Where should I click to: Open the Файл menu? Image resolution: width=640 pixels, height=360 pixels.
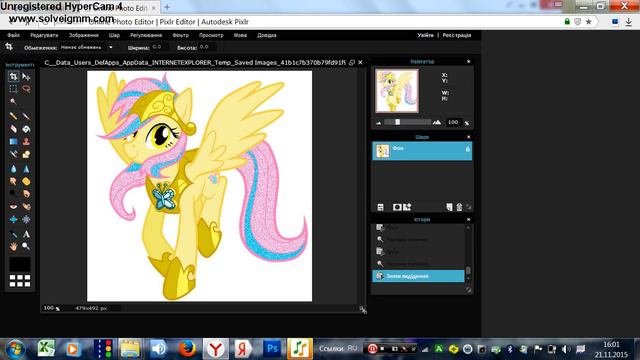pos(13,36)
